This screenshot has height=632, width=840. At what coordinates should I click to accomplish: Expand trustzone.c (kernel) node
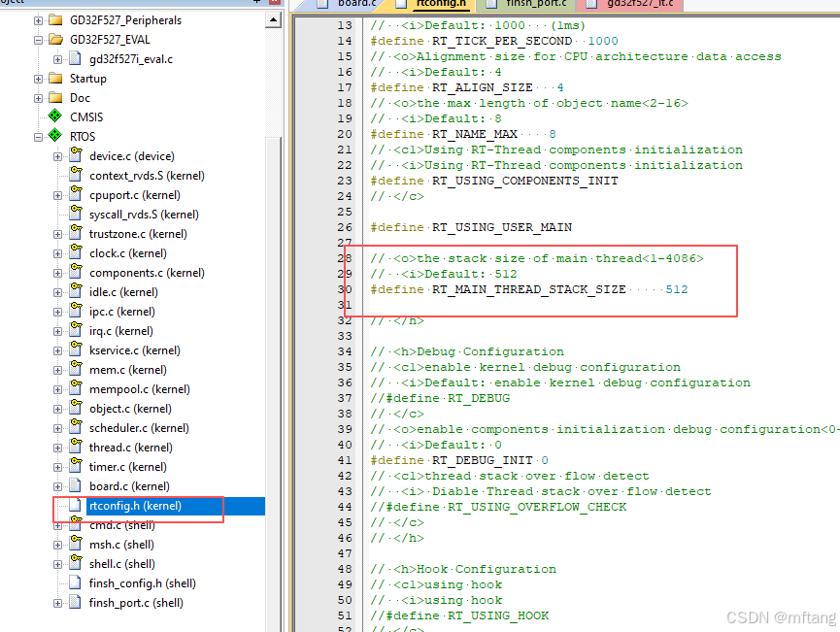click(57, 234)
